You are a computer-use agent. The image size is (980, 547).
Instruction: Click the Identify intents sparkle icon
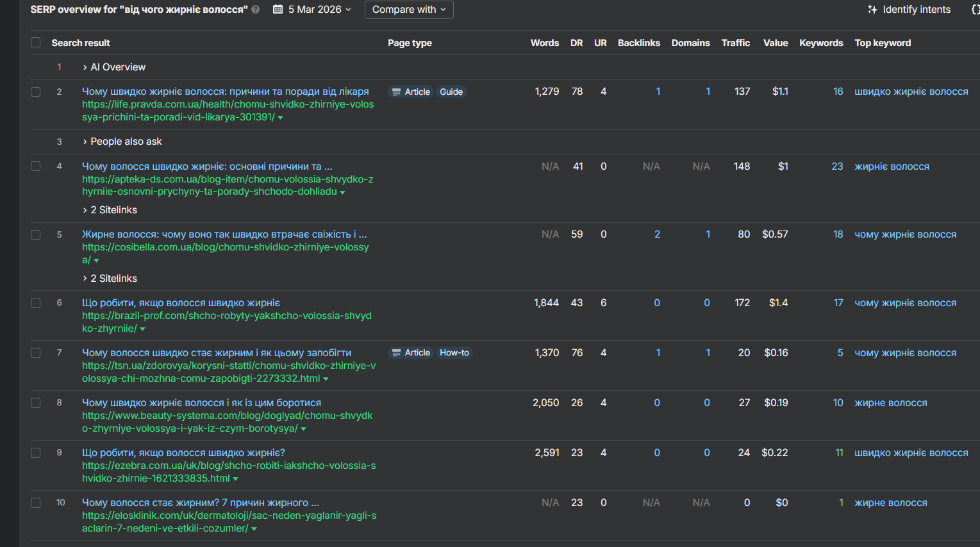(x=872, y=10)
